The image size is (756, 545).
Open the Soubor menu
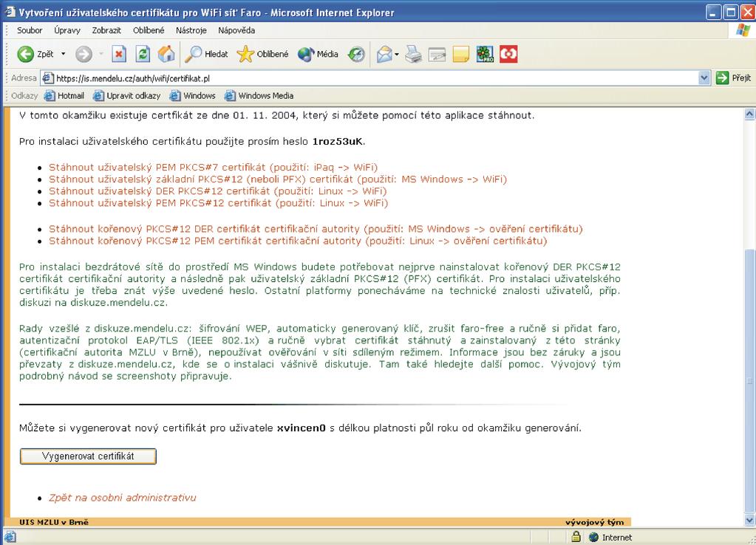point(30,30)
